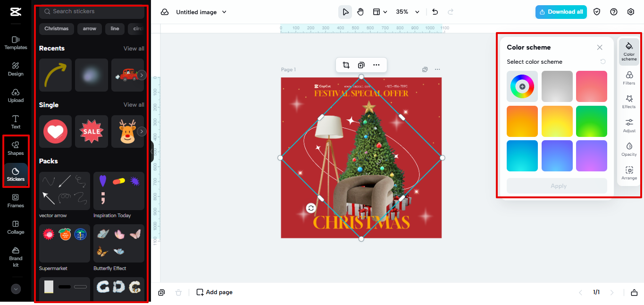This screenshot has height=305, width=644.
Task: Click View all next to Recents
Action: (x=134, y=49)
